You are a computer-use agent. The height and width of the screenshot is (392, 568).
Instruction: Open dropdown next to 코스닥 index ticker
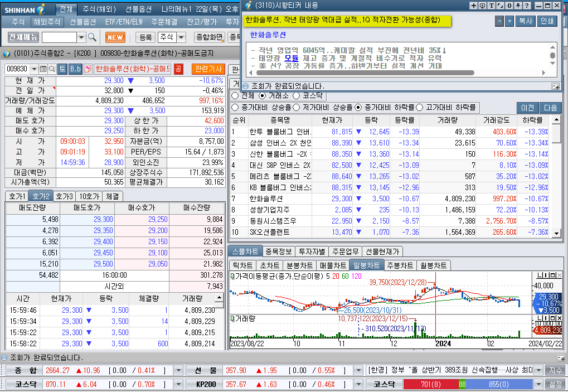point(178,384)
